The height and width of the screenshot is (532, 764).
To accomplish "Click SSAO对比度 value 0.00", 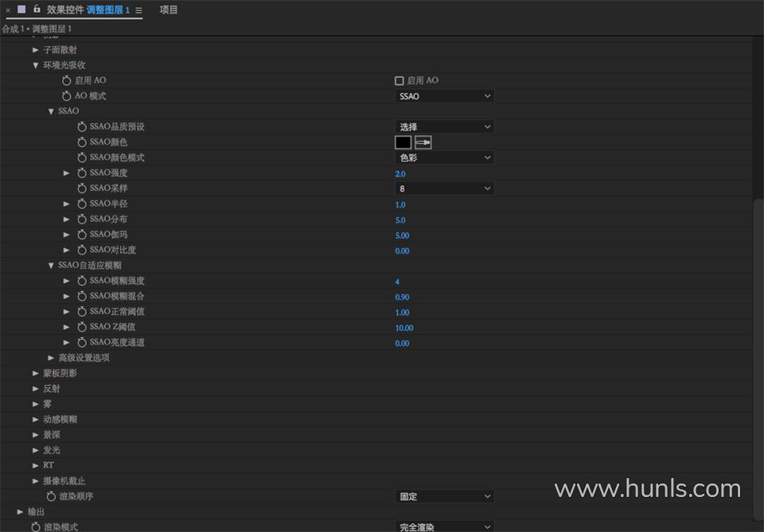I will point(402,250).
